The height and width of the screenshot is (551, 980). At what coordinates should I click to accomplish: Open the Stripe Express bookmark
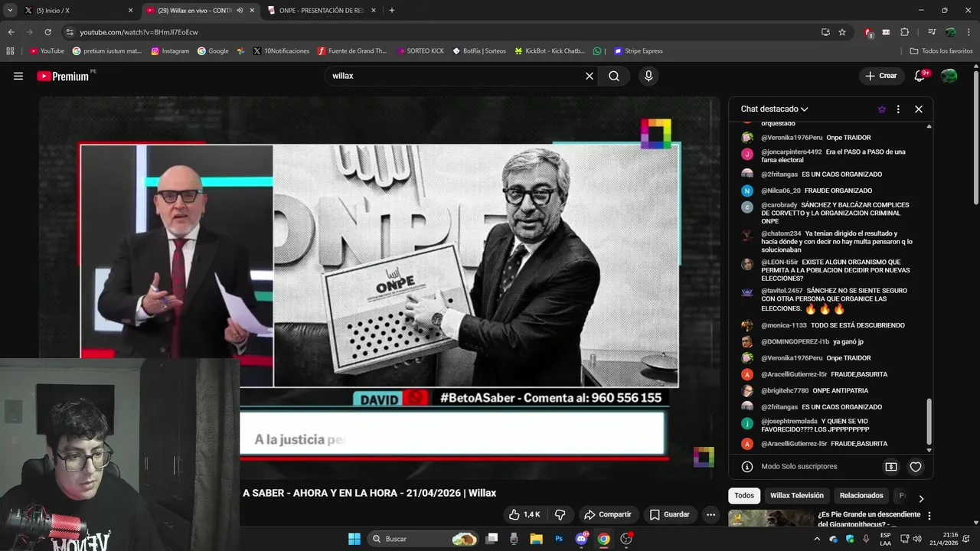(x=638, y=51)
